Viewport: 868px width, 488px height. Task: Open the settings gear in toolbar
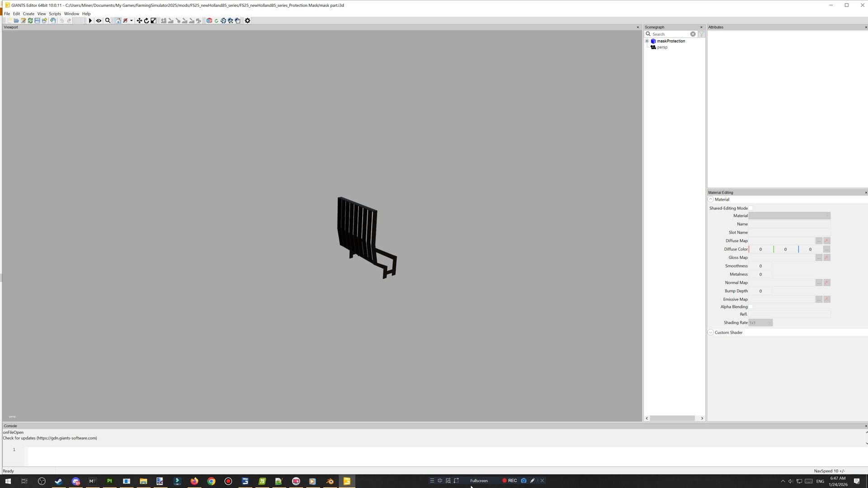(247, 21)
